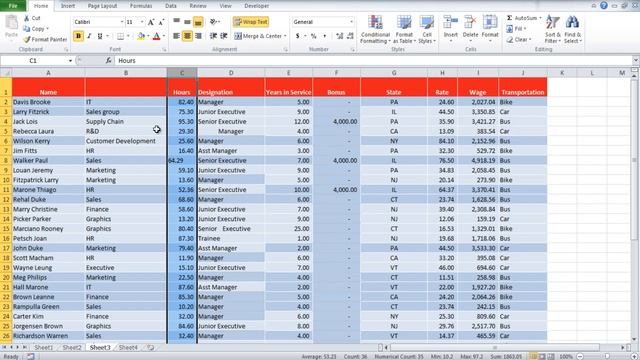Align text right in the selection
This screenshot has width=640, height=360.
tap(198, 36)
